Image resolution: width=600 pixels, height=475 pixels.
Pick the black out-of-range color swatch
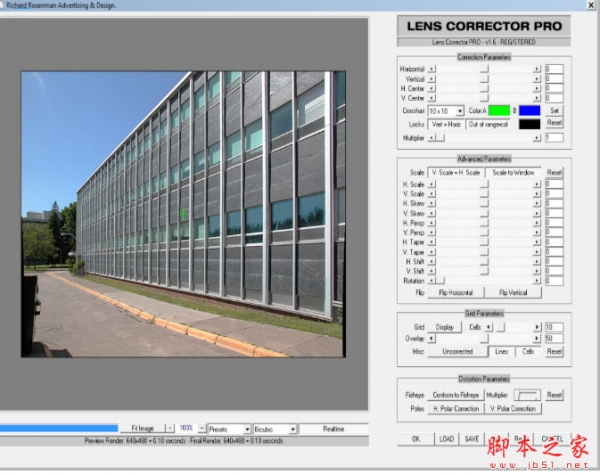[x=530, y=124]
